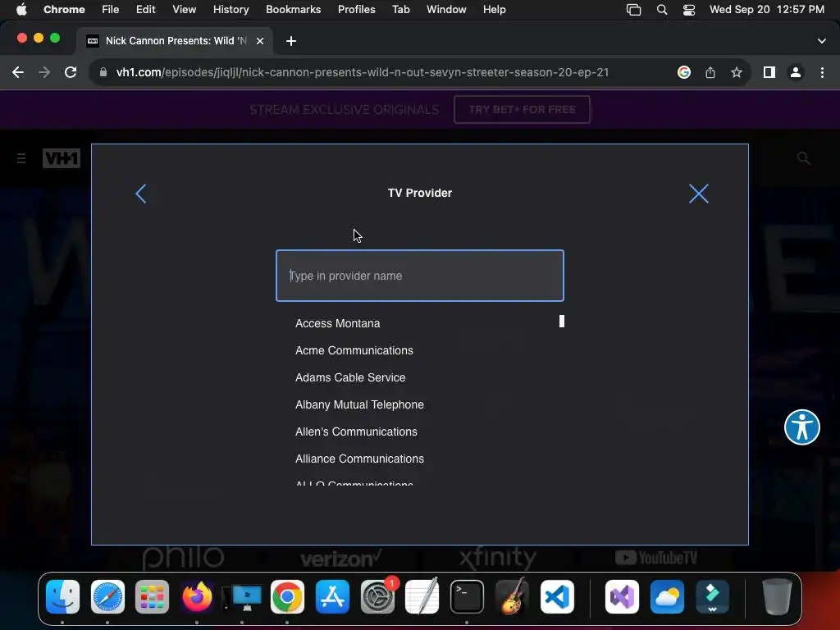Open Visual Studio from the dock
This screenshot has height=630, width=840.
622,597
